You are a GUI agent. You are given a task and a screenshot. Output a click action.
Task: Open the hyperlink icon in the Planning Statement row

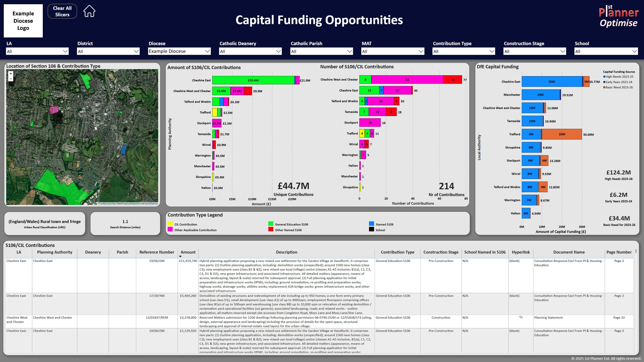521,317
